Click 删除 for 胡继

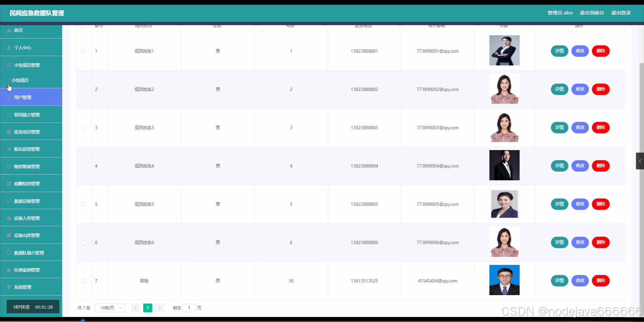click(601, 280)
